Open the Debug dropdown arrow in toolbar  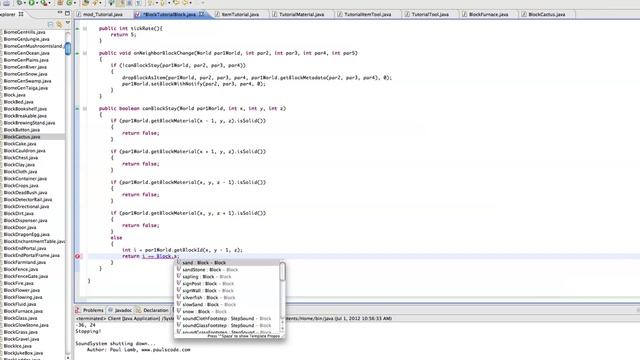coord(25,3)
